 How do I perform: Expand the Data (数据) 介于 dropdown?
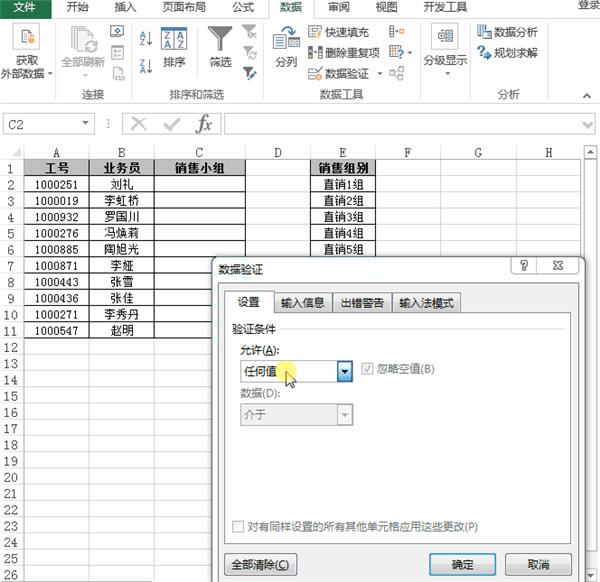pos(345,415)
